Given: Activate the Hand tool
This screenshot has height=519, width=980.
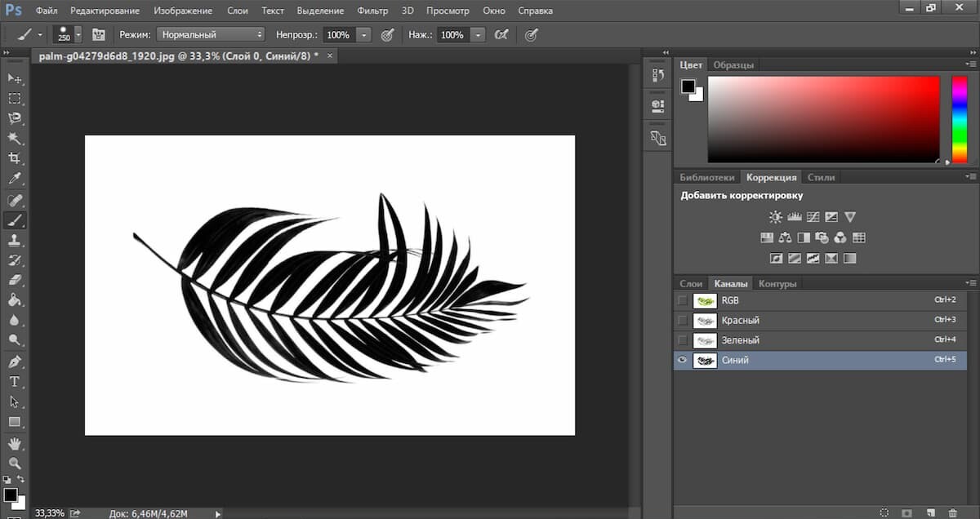Looking at the screenshot, I should [x=14, y=443].
